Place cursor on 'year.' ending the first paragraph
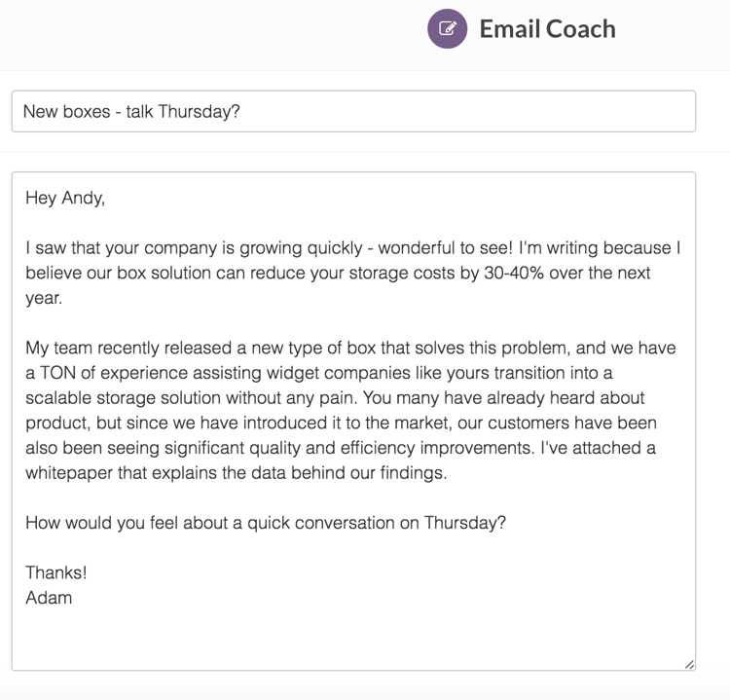This screenshot has width=730, height=700. [44, 299]
